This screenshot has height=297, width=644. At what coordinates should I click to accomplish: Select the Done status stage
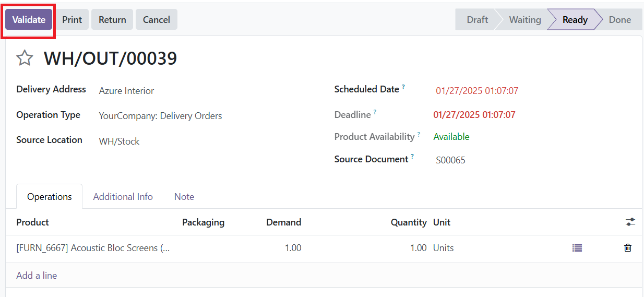tap(620, 20)
